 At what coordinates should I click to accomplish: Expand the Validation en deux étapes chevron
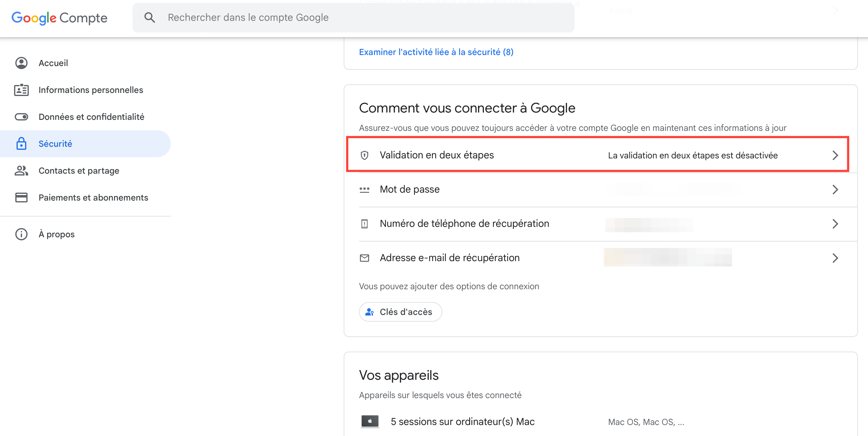point(835,155)
